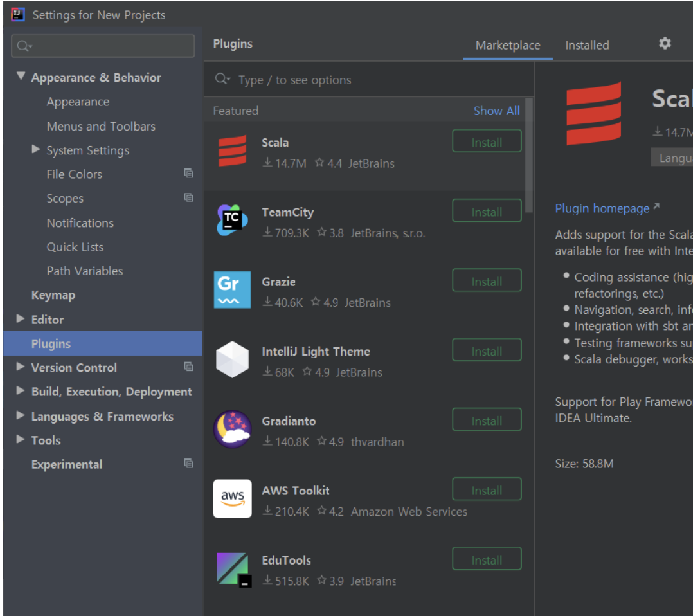
Task: Open the plugins gear settings menu
Action: 665,43
